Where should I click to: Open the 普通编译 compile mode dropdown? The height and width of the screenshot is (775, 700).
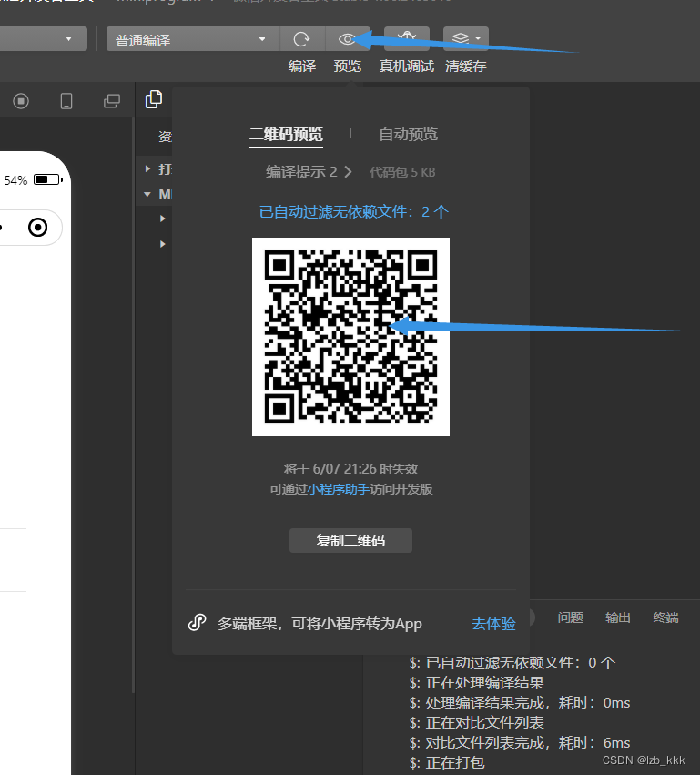pos(193,39)
